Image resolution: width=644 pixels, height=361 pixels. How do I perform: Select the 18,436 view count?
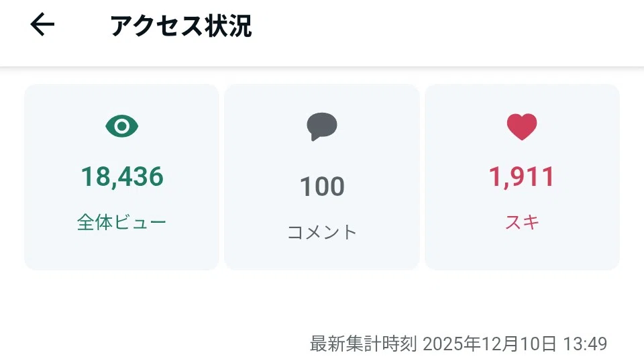(122, 177)
